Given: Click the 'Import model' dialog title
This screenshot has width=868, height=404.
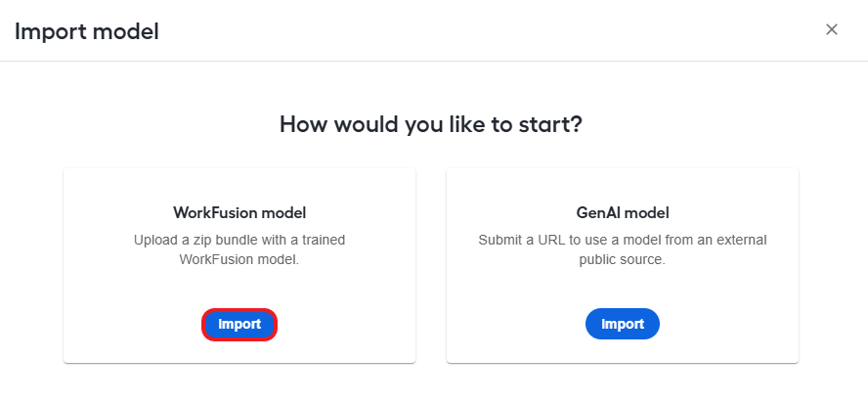Looking at the screenshot, I should 87,31.
